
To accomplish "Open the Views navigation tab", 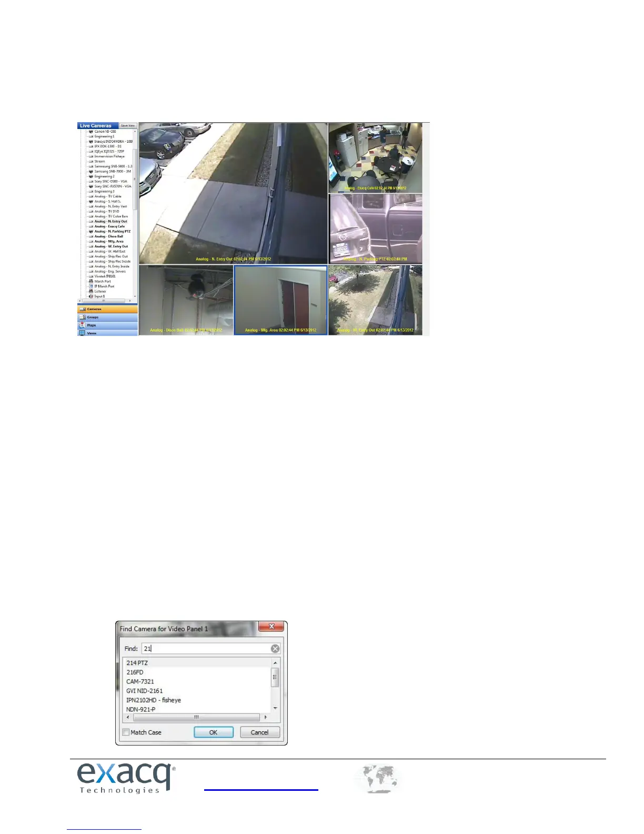I will point(108,333).
